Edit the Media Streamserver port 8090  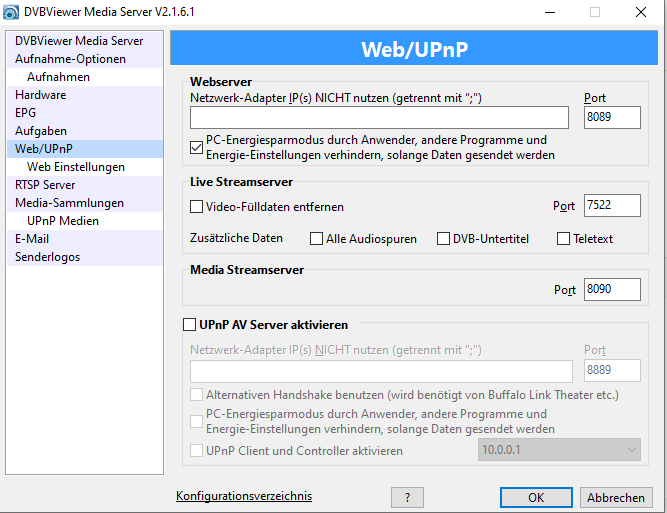612,289
